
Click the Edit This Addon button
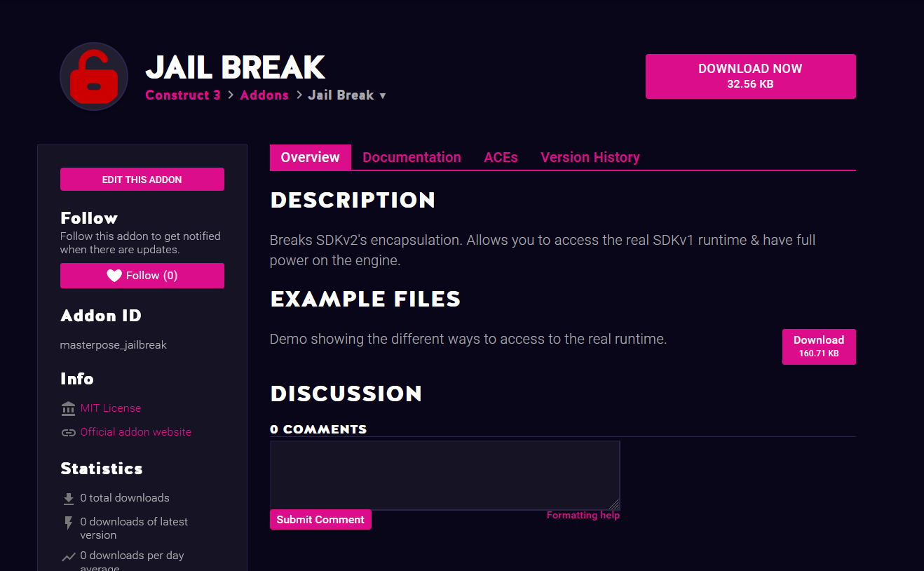point(142,180)
